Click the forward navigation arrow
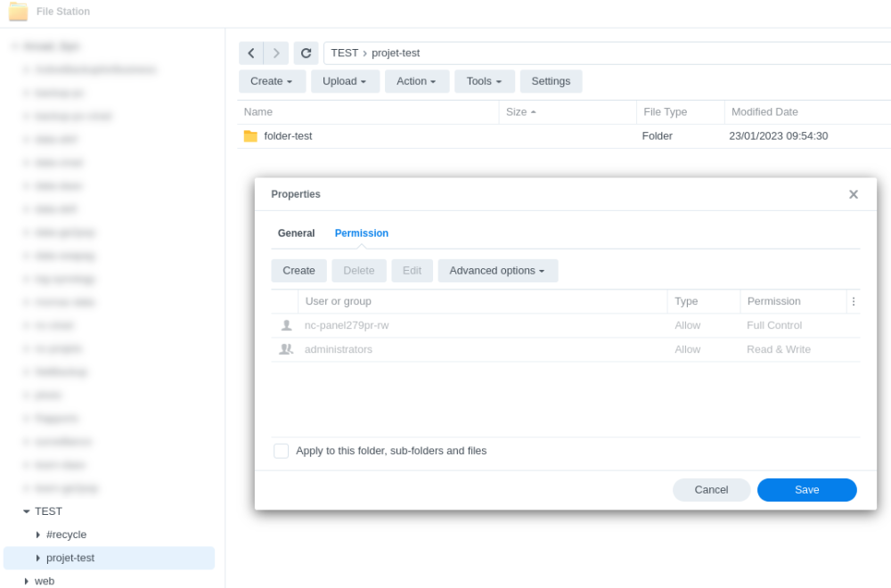This screenshot has width=891, height=588. (x=276, y=53)
